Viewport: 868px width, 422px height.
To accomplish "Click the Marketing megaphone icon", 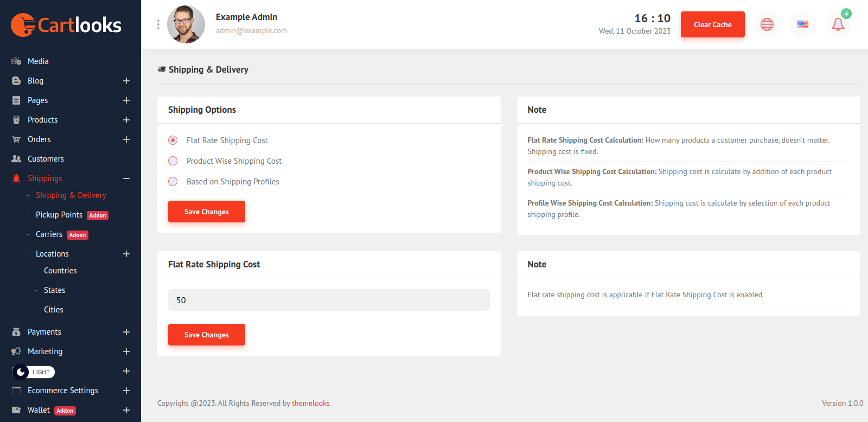I will coord(16,351).
